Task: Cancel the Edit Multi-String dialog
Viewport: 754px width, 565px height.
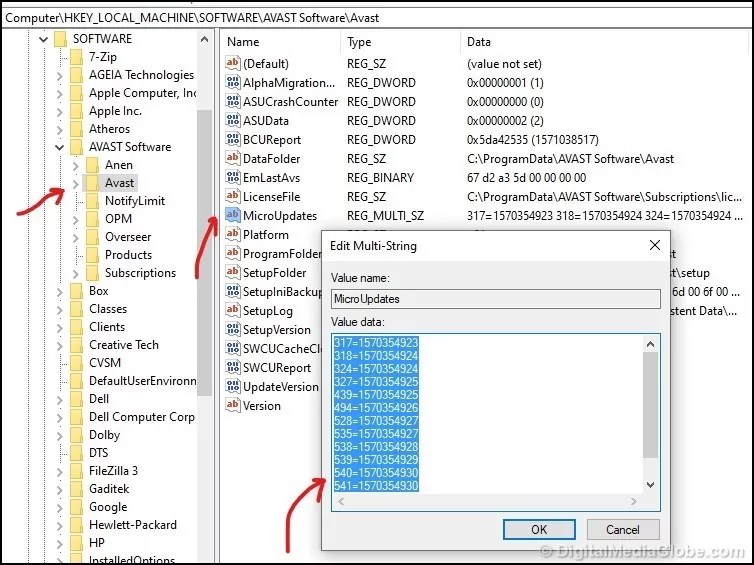Action: pos(623,529)
